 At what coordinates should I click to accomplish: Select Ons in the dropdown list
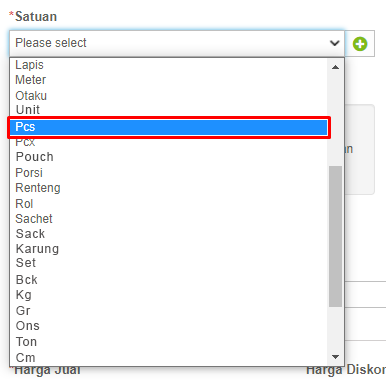pos(169,326)
